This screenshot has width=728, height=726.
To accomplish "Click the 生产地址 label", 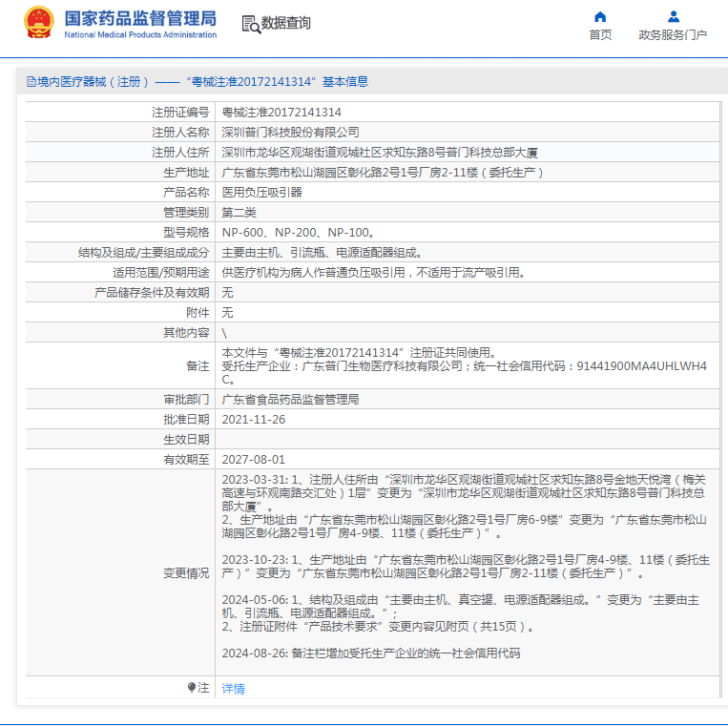I will (186, 173).
